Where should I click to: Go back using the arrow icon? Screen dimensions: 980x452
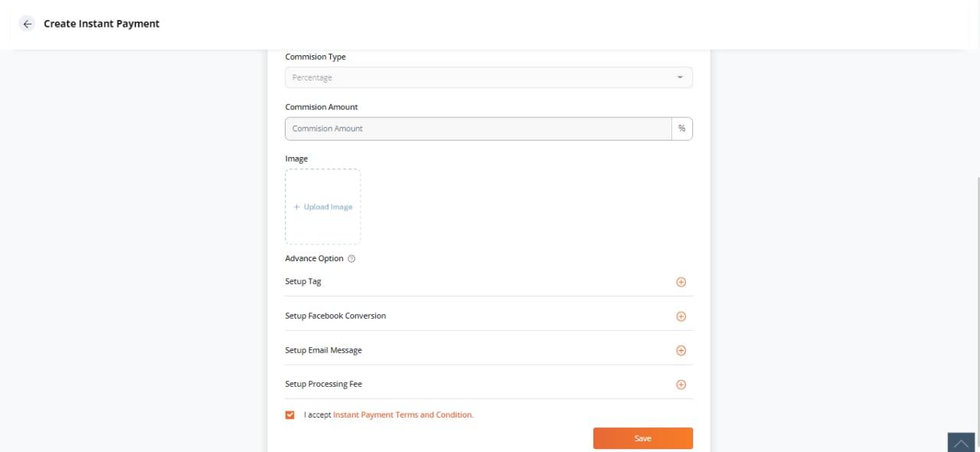click(28, 24)
